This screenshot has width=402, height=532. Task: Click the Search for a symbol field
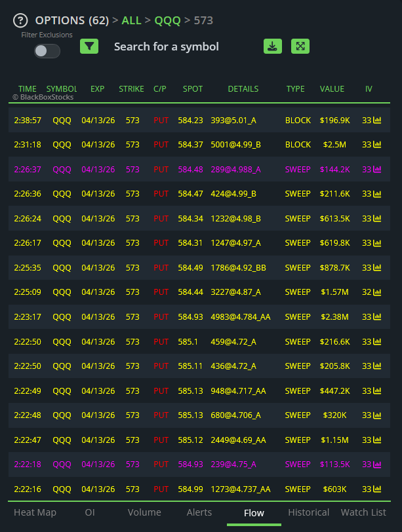[x=167, y=47]
